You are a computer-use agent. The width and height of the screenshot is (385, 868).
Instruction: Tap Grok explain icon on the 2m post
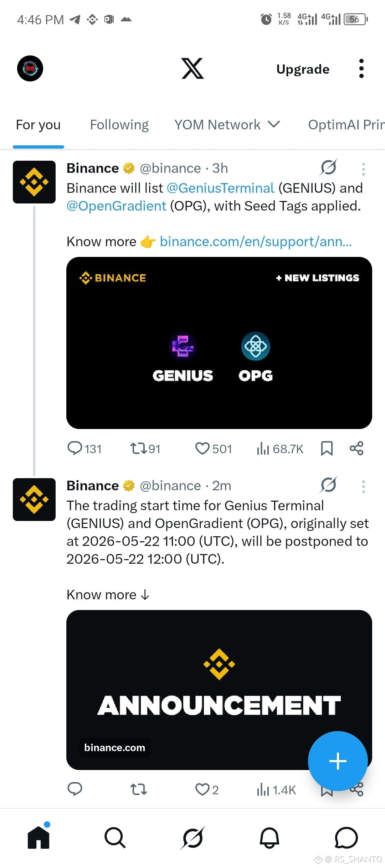[328, 485]
